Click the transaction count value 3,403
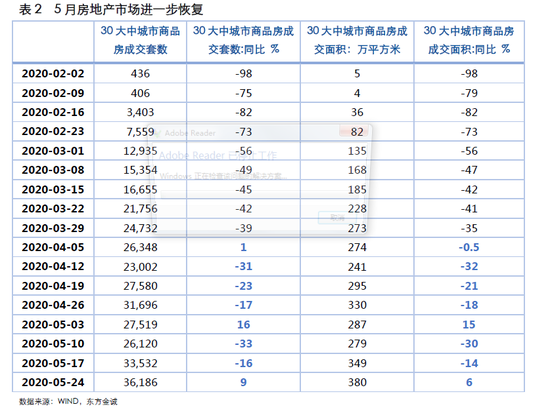The image size is (550, 415). (140, 112)
